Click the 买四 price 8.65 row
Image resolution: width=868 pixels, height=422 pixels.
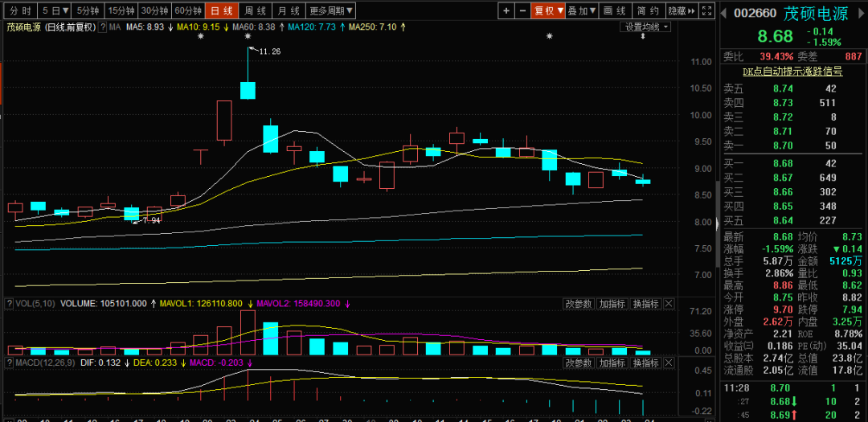pyautogui.click(x=792, y=206)
